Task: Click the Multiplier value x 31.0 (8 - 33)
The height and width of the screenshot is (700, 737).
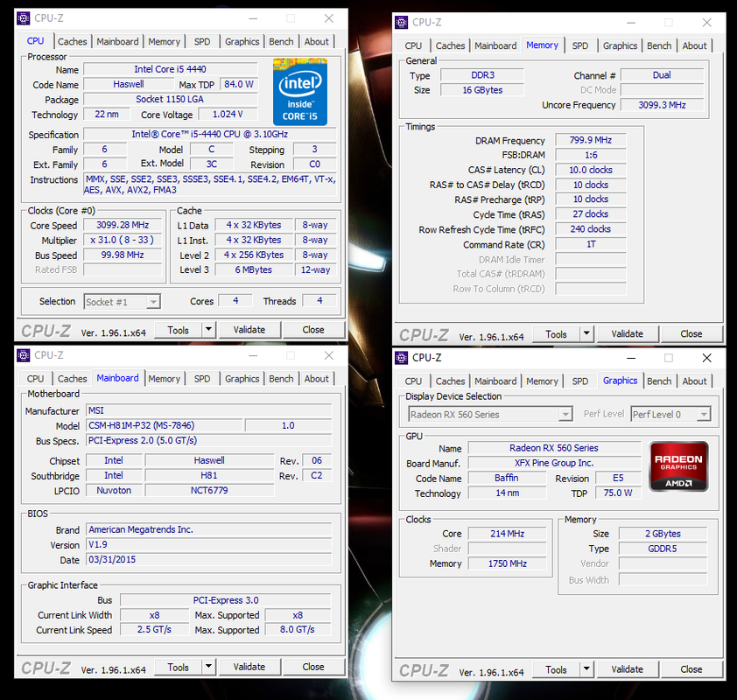Action: [x=123, y=240]
